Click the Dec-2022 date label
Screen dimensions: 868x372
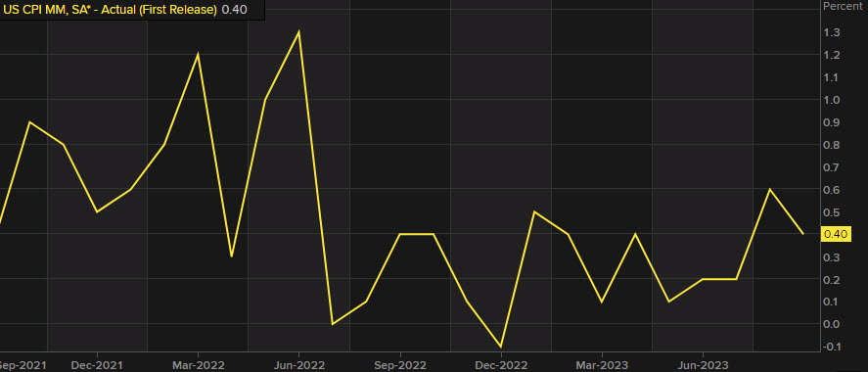[x=500, y=365]
